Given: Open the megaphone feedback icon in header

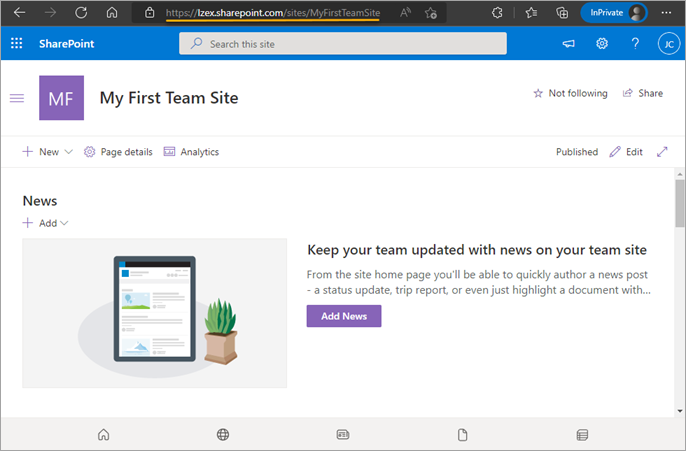Looking at the screenshot, I should click(x=568, y=43).
